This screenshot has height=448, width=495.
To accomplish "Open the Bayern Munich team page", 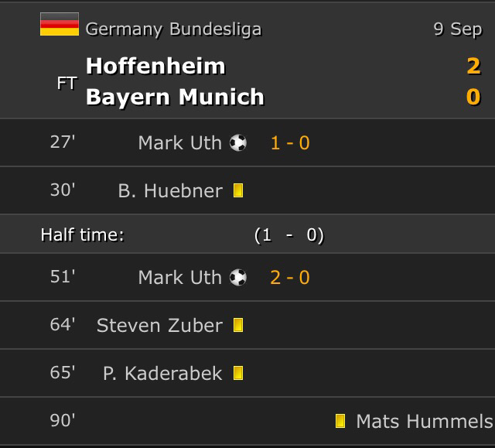I will (x=175, y=97).
